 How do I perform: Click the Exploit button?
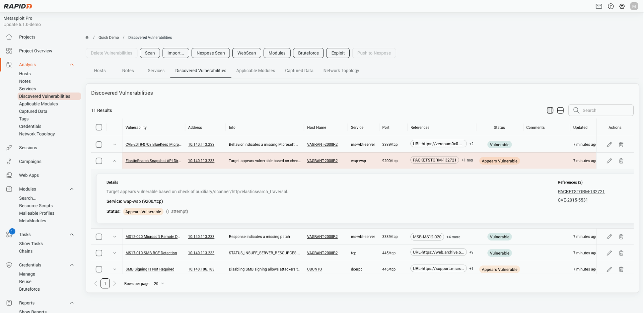coord(338,53)
